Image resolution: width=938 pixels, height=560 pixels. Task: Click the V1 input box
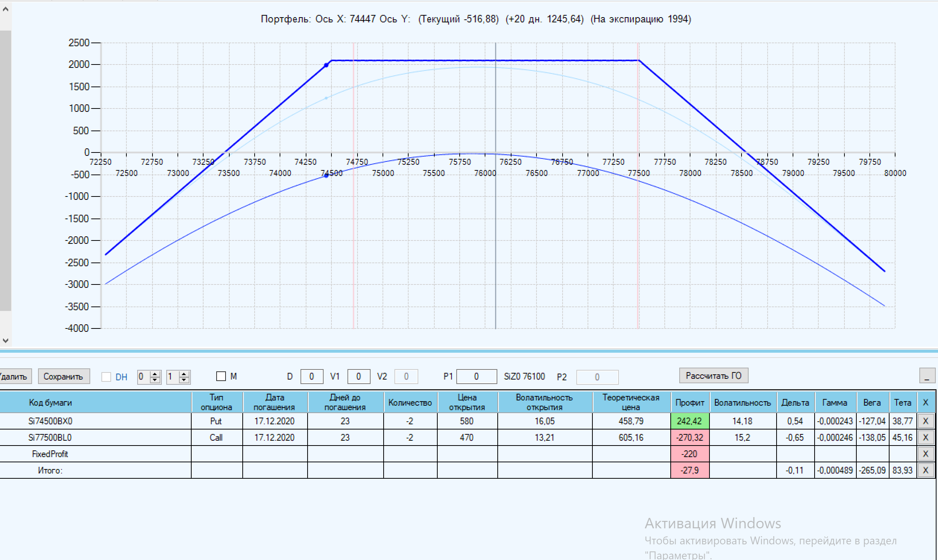click(x=358, y=377)
